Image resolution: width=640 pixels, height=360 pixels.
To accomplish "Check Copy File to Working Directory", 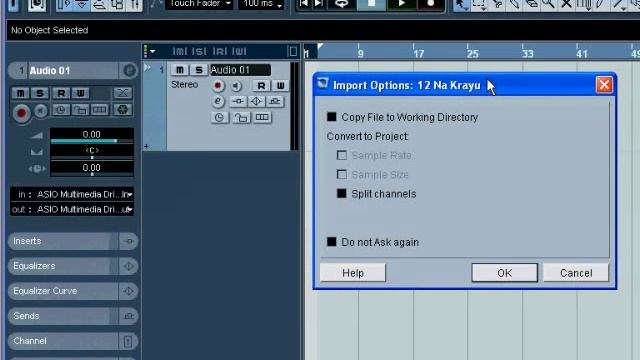I will 331,118.
